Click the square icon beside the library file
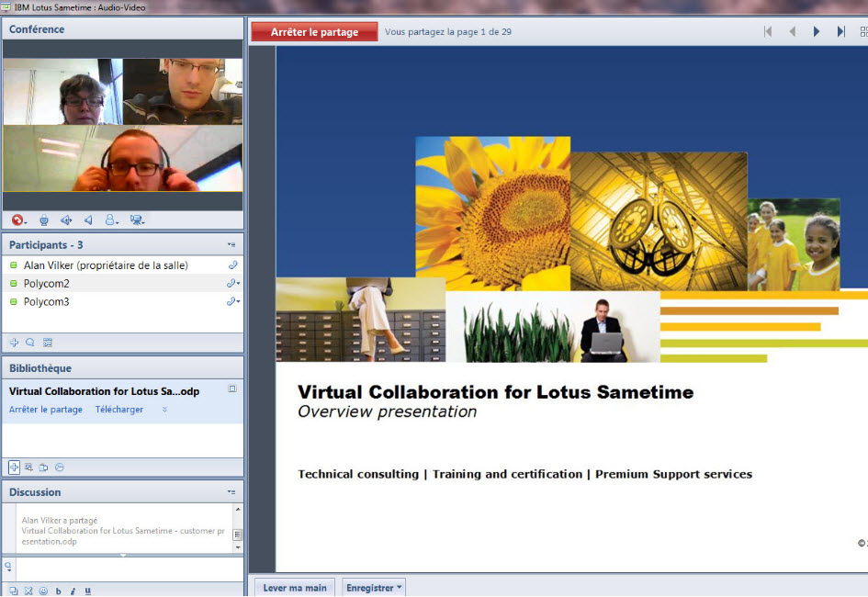Screen dimensions: 868x597 [x=232, y=389]
